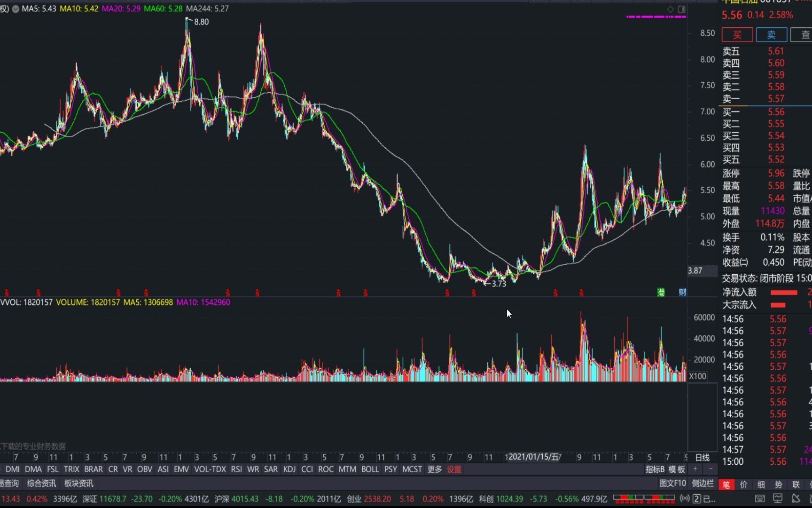Click the 沪深 index value 4015.43

click(245, 499)
